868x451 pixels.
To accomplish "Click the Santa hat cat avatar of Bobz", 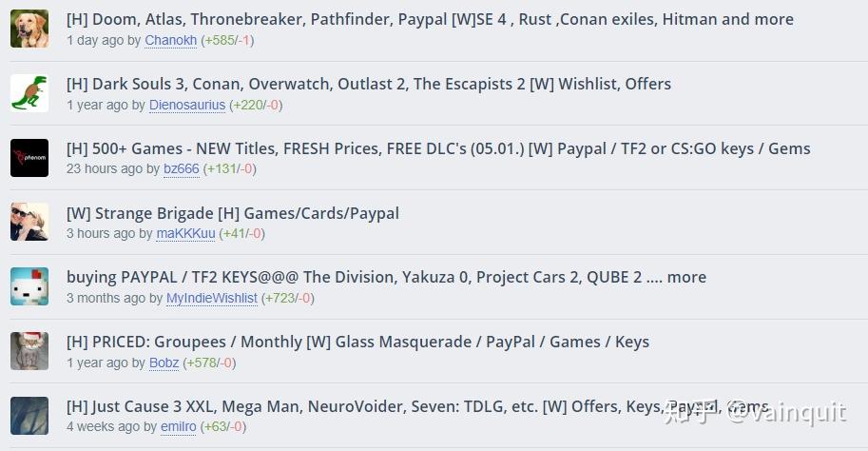I will pyautogui.click(x=29, y=351).
